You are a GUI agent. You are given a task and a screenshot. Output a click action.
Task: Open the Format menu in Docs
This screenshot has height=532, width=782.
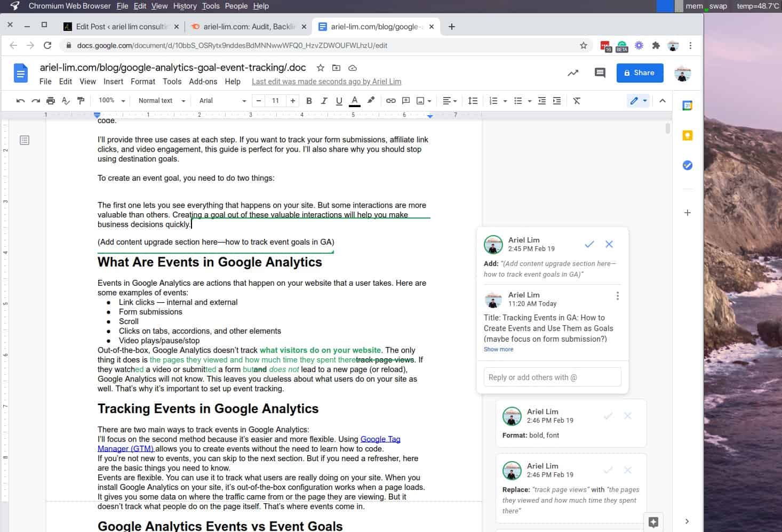click(x=143, y=82)
